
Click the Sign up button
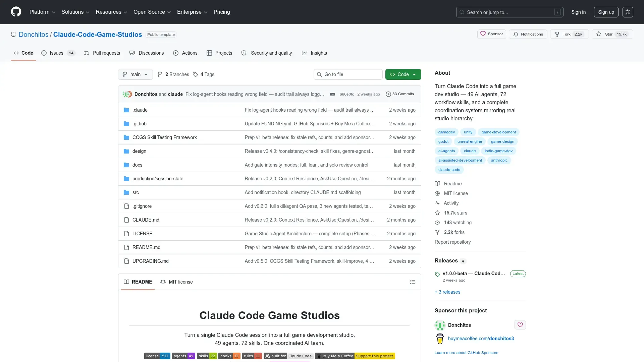click(606, 12)
